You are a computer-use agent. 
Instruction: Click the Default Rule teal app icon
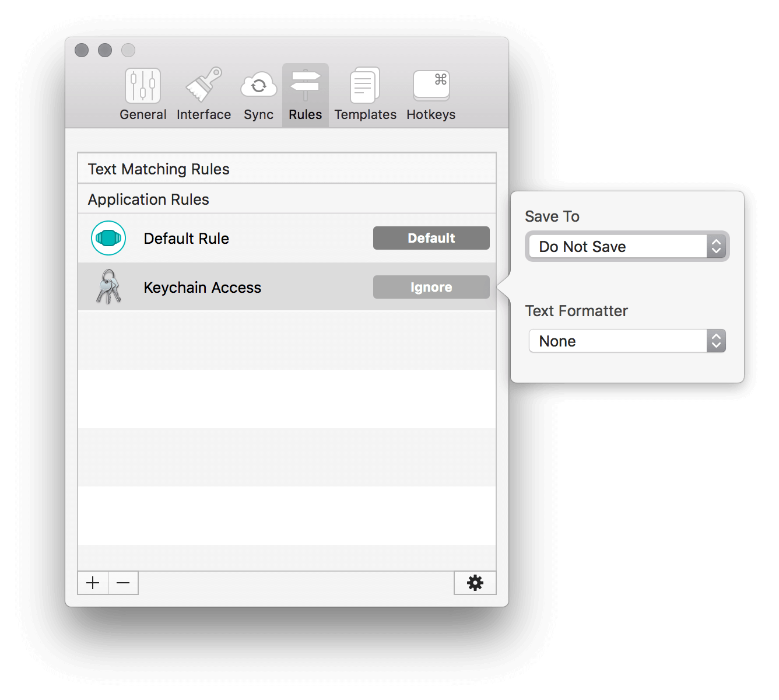point(108,238)
